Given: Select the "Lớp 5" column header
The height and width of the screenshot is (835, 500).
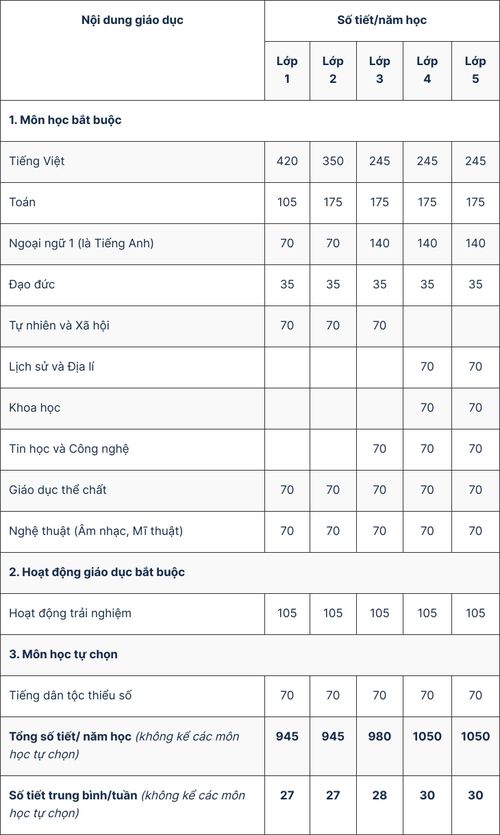Looking at the screenshot, I should click(475, 70).
